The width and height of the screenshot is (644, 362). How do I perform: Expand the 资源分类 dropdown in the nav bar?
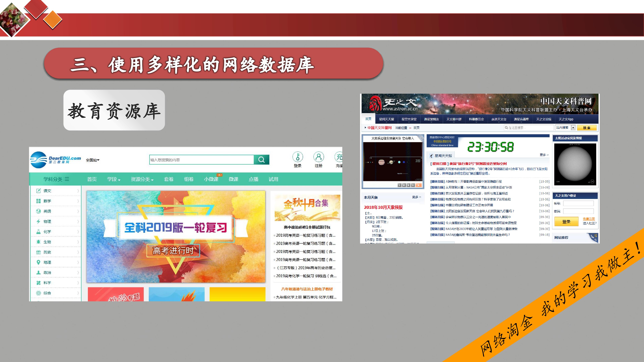142,179
